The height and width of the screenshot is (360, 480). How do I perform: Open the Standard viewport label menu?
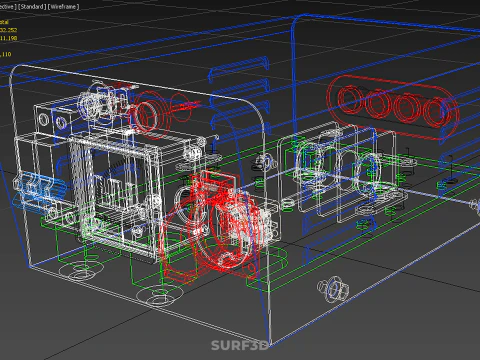tap(31, 7)
